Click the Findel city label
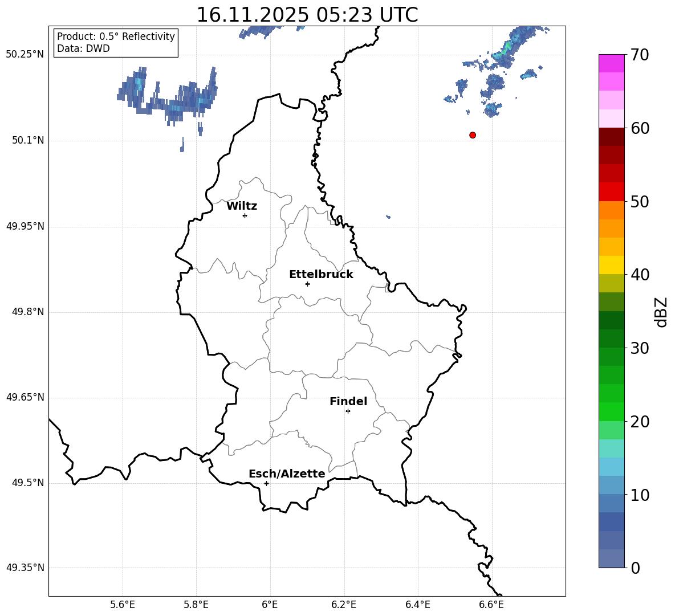The width and height of the screenshot is (675, 616). 348,401
